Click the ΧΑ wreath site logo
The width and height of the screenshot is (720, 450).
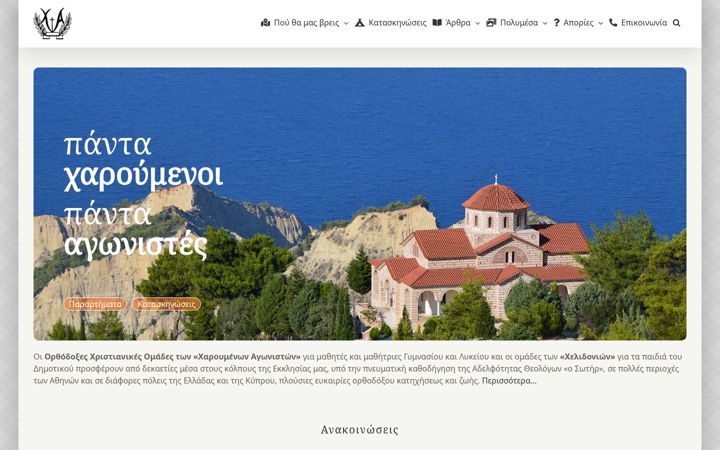pos(52,23)
